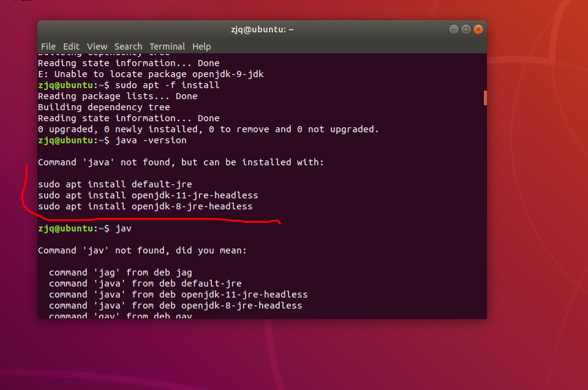Click the 'sudo apt -f install' command
Screen dimensions: 588x390
(x=167, y=85)
